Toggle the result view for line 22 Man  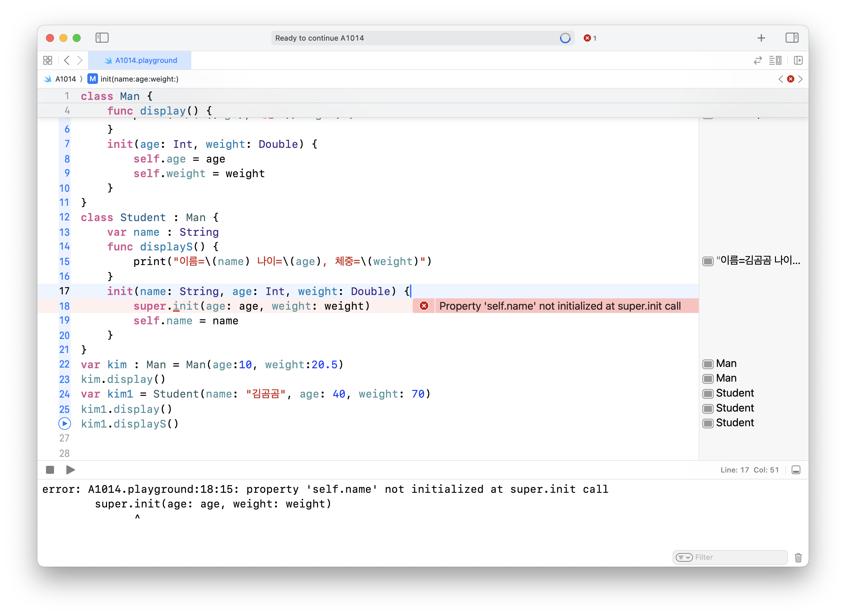coord(708,364)
